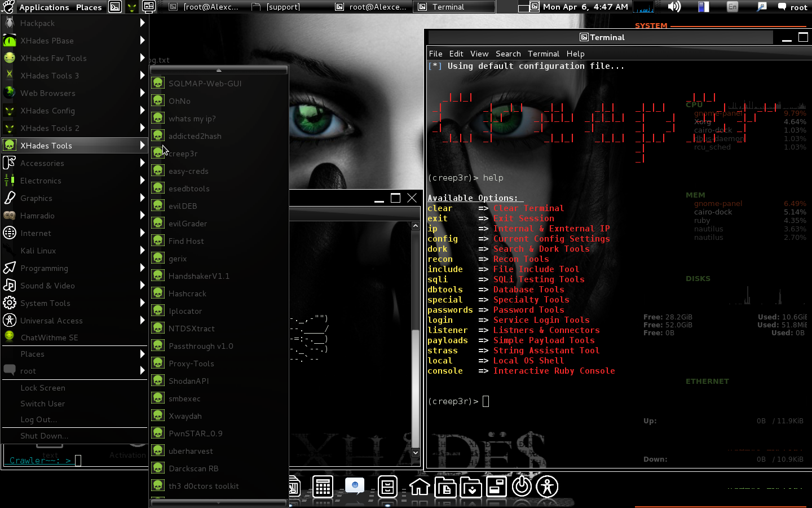Launch the chat bubble app in dock
The height and width of the screenshot is (508, 812).
point(355,486)
